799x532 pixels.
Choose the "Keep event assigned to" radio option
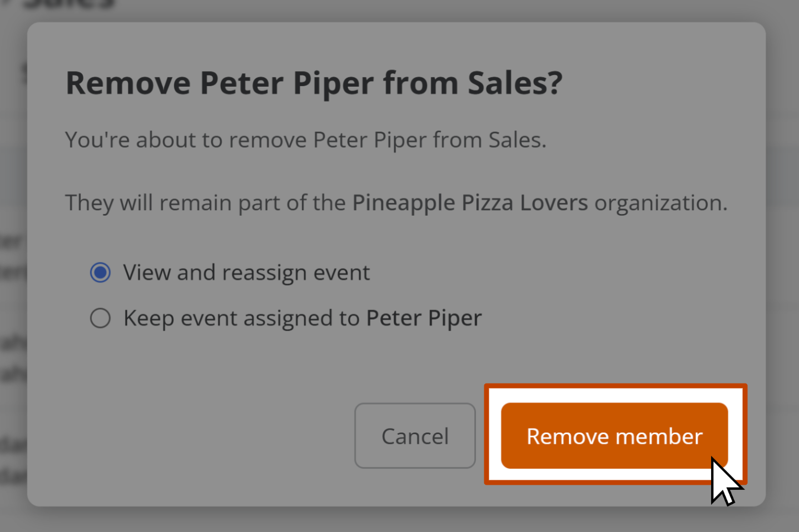(101, 318)
